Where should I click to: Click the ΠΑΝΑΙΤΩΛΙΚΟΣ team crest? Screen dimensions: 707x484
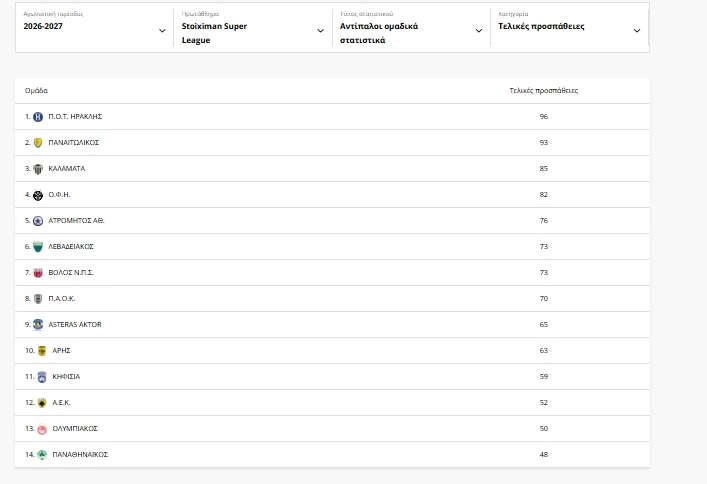point(38,143)
